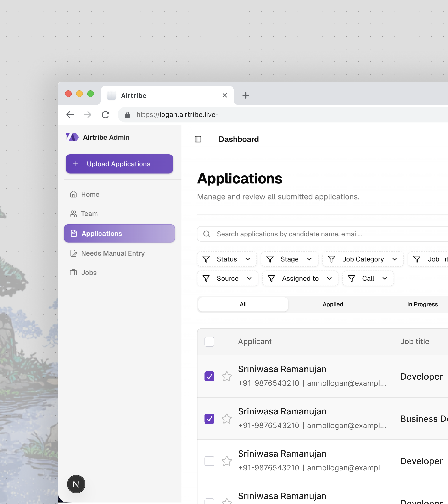Star the first Developer applicant row
Image resolution: width=448 pixels, height=504 pixels.
[226, 376]
